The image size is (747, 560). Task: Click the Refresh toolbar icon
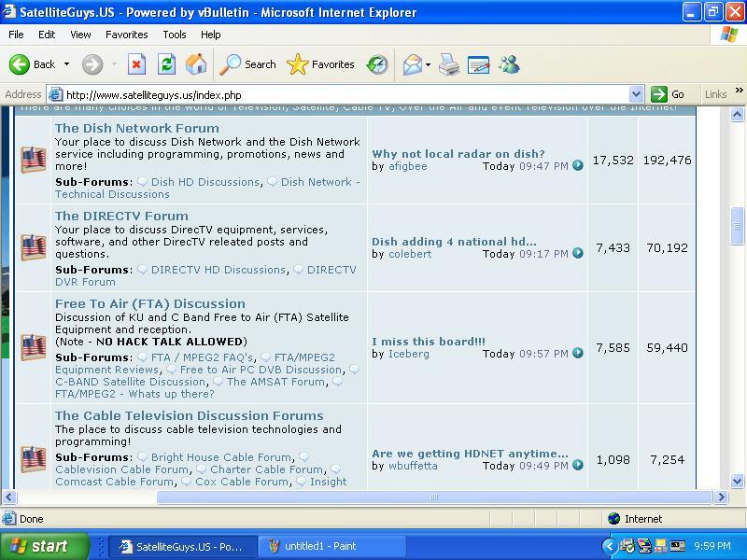tap(166, 64)
